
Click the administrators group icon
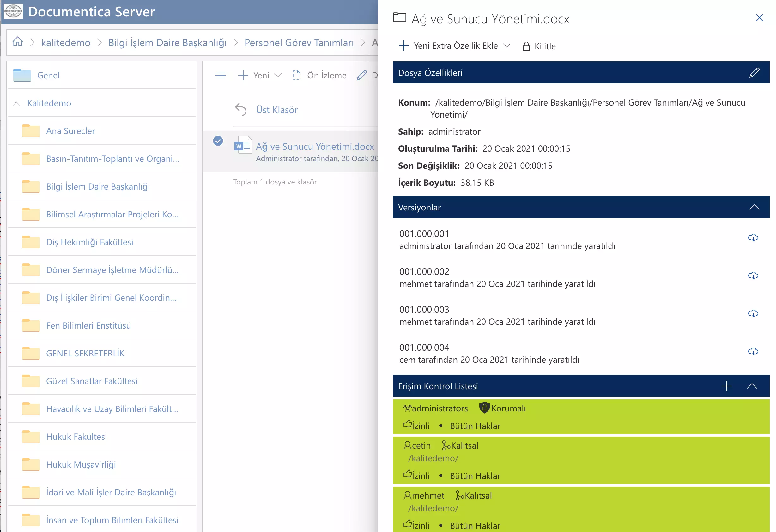coord(407,408)
